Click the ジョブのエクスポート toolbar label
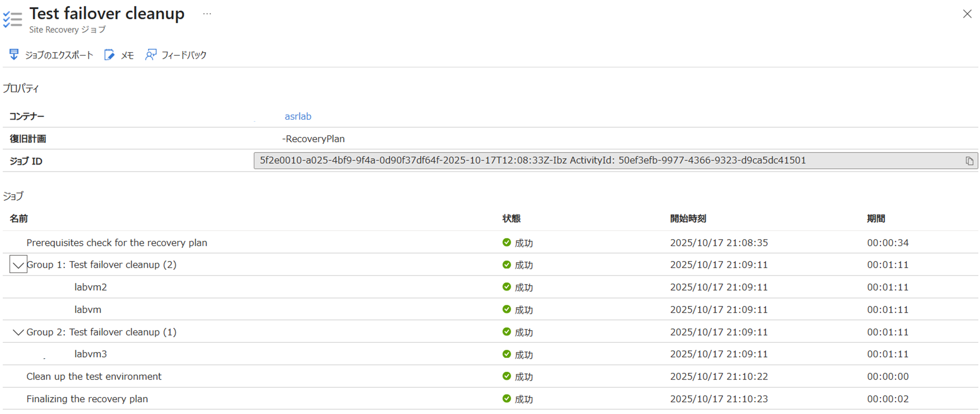This screenshot has width=980, height=414. point(59,55)
